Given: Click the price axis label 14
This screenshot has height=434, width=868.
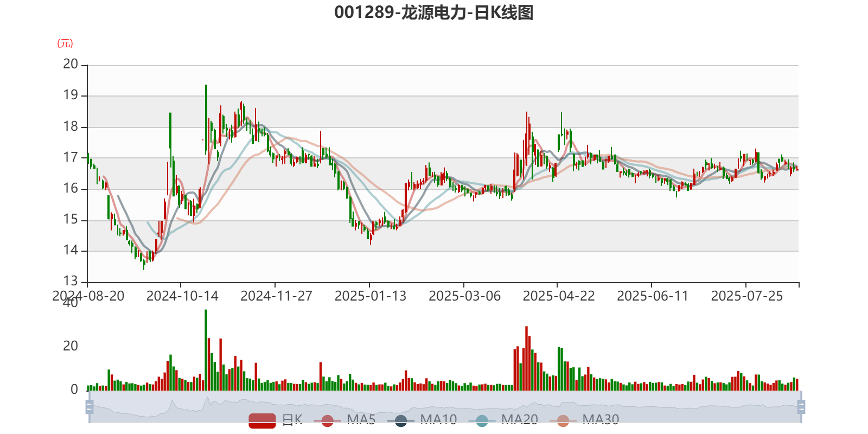Looking at the screenshot, I should (x=71, y=250).
